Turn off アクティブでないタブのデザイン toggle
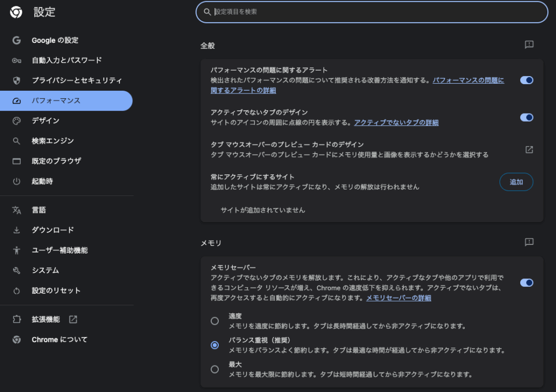556x392 pixels. coord(527,117)
